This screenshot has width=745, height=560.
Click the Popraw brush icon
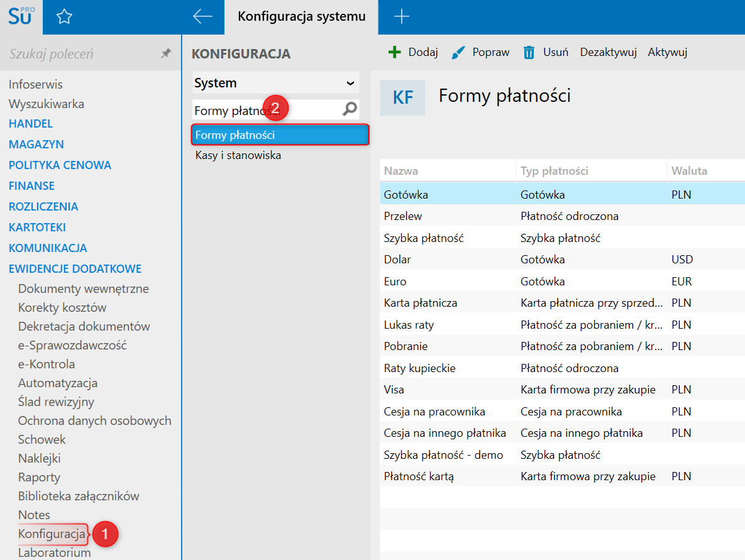tap(458, 52)
